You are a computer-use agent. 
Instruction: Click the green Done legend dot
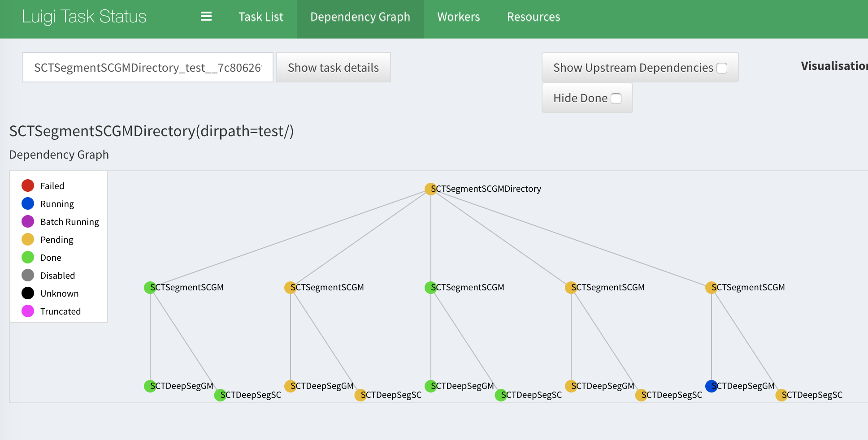[28, 257]
